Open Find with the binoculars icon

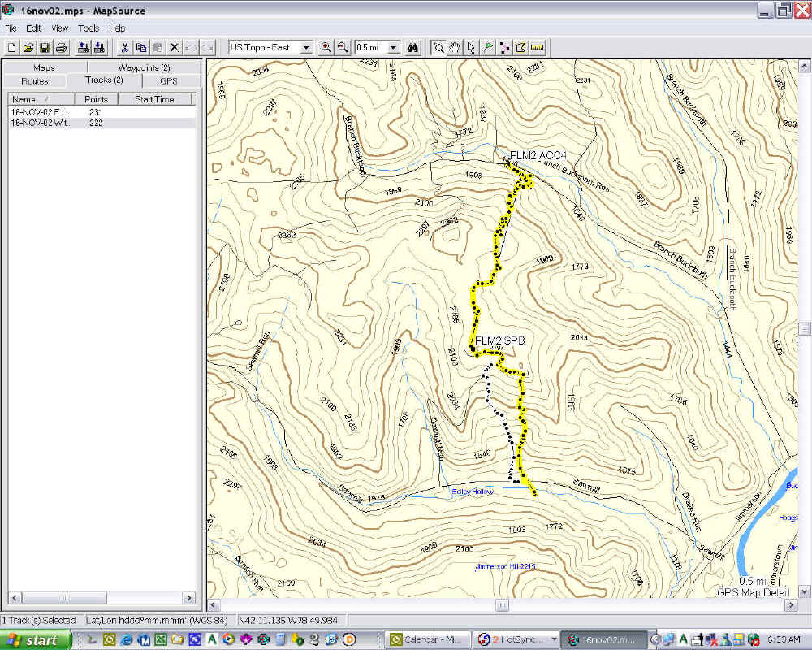click(x=412, y=48)
